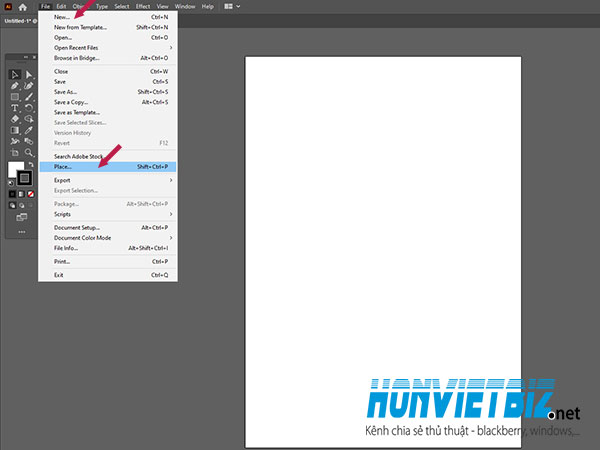Select the Type tool
Image resolution: width=600 pixels, height=450 pixels.
(15, 108)
